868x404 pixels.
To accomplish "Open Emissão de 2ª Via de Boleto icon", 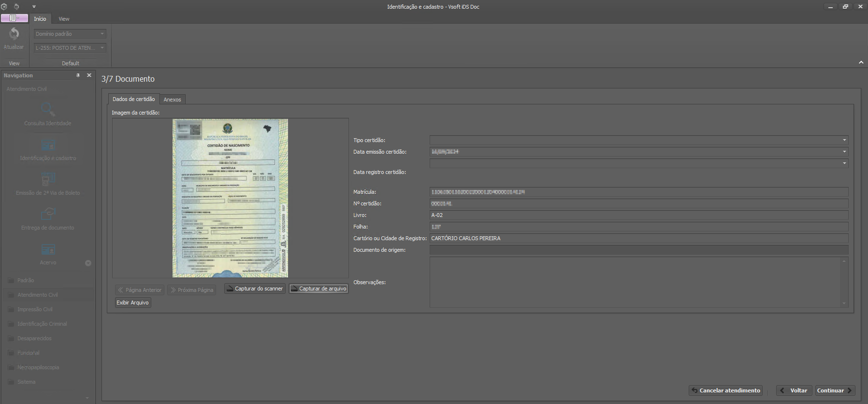I will pos(48,179).
